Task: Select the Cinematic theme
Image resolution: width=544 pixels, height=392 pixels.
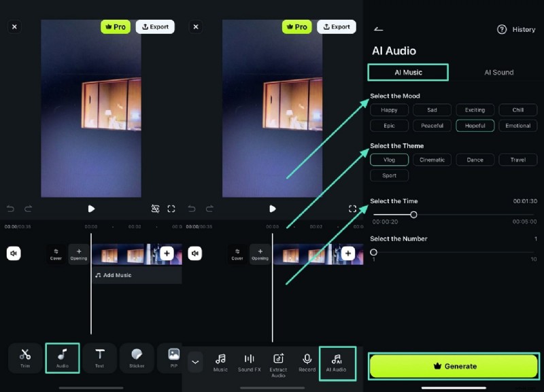Action: point(432,160)
